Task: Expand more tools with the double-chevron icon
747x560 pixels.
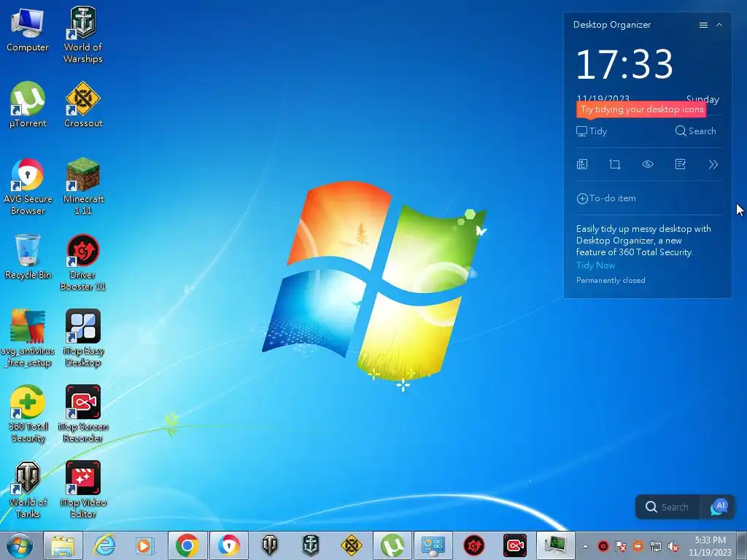Action: (x=713, y=164)
